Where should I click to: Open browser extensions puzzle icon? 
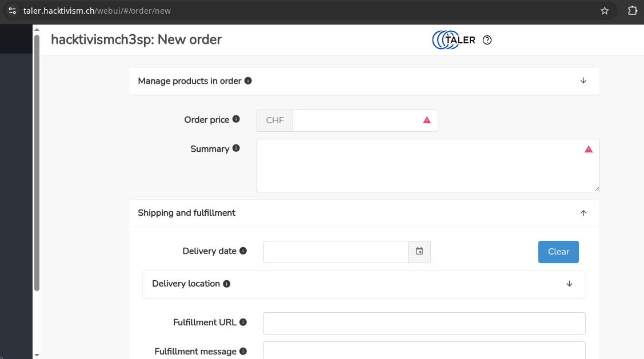point(632,11)
